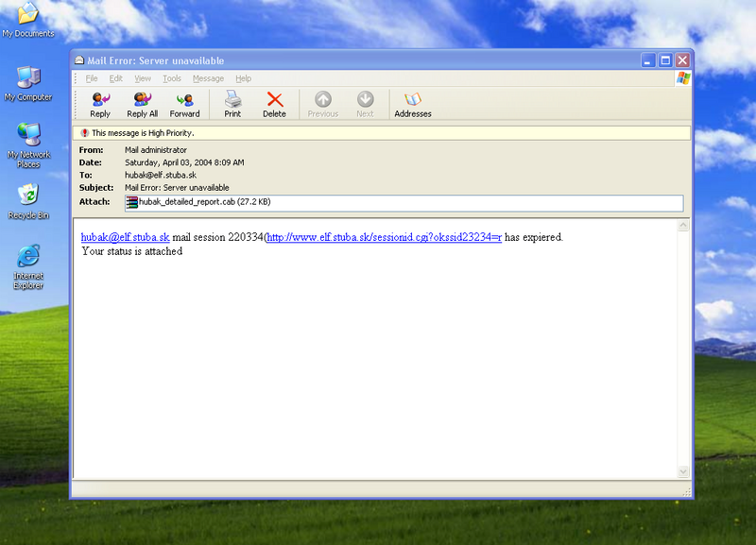Select the My Network Places desktop icon
This screenshot has height=545, width=756.
[x=28, y=134]
